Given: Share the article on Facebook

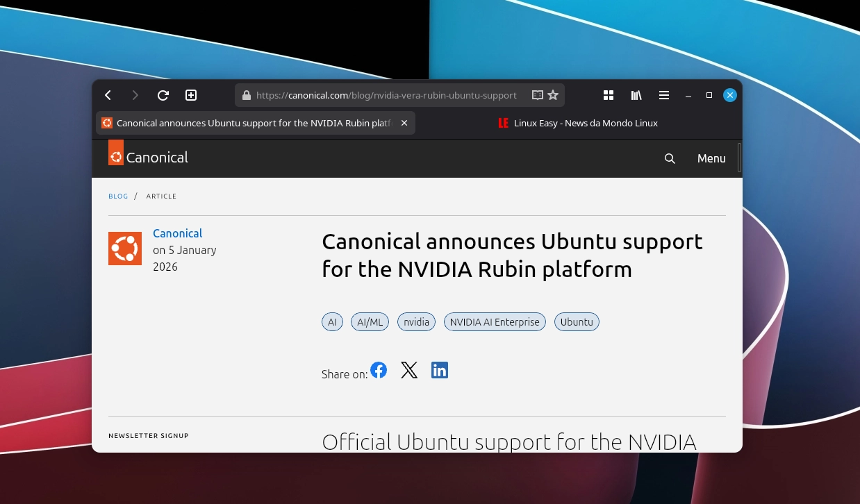Looking at the screenshot, I should tap(379, 370).
